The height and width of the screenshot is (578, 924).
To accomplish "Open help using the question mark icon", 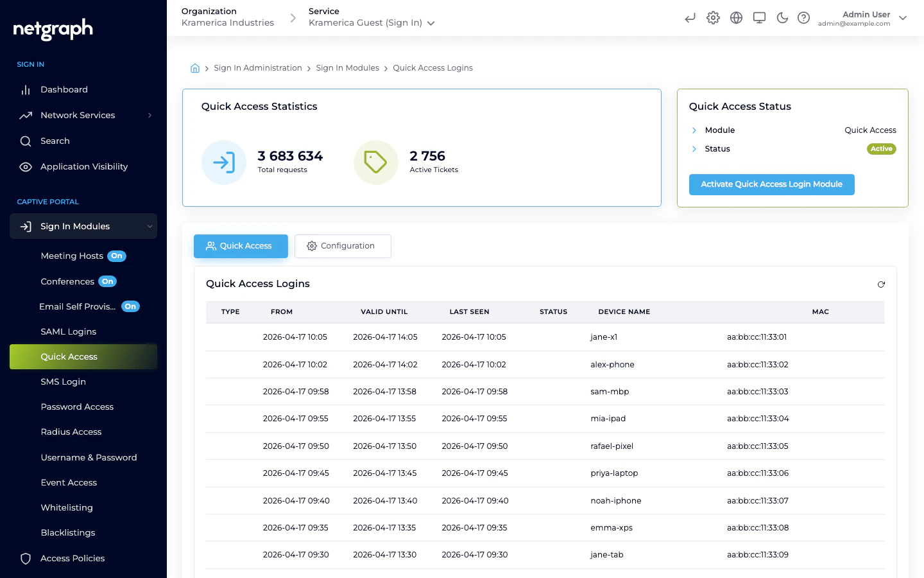I will pos(804,18).
